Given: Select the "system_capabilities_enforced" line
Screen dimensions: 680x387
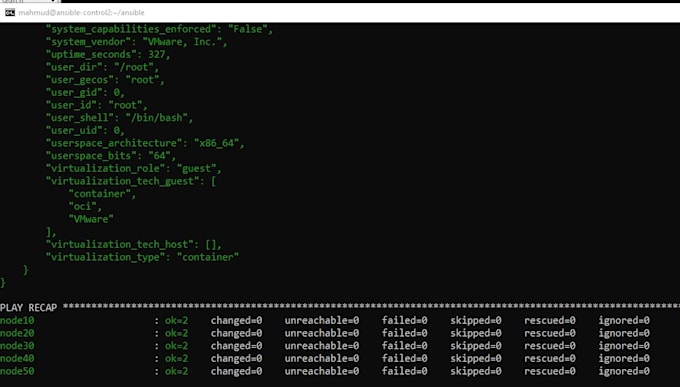Looking at the screenshot, I should pos(160,30).
